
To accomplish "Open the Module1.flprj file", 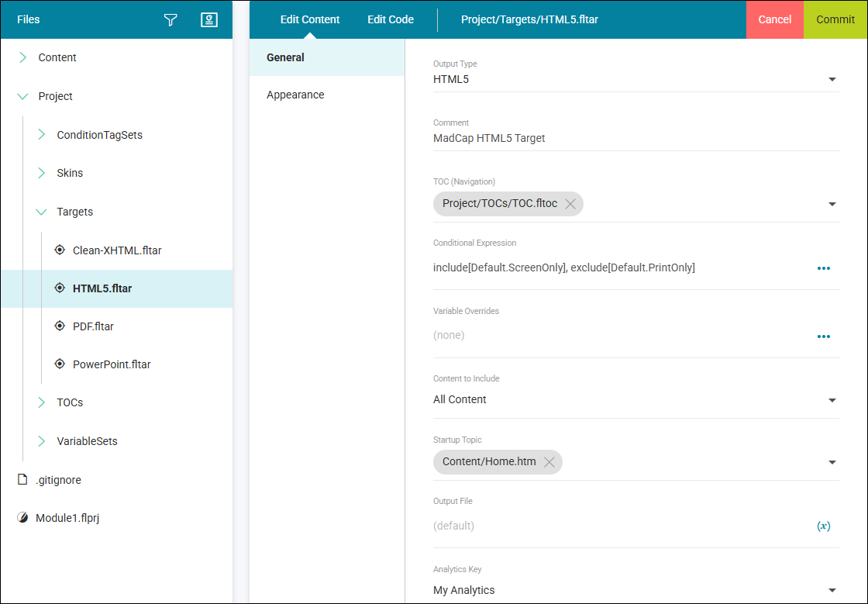I will pyautogui.click(x=67, y=518).
